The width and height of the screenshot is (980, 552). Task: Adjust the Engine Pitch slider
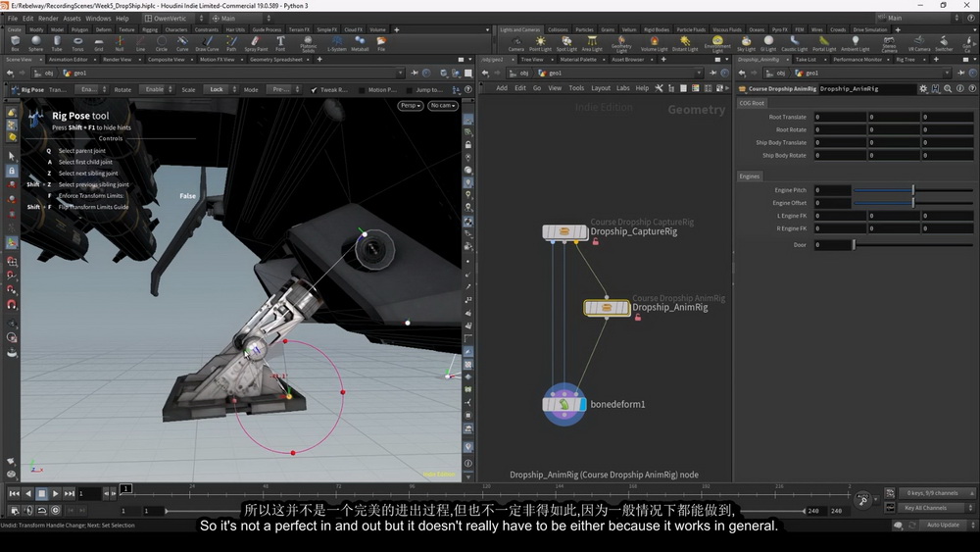coord(913,190)
